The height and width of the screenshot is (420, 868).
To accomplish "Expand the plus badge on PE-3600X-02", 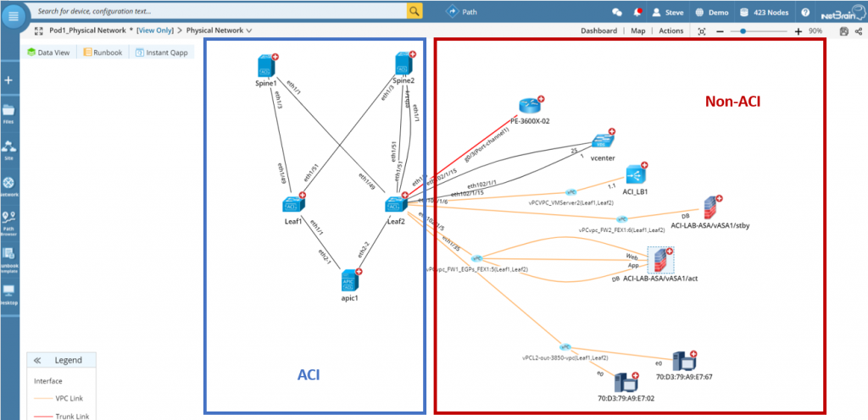I will coord(541,99).
